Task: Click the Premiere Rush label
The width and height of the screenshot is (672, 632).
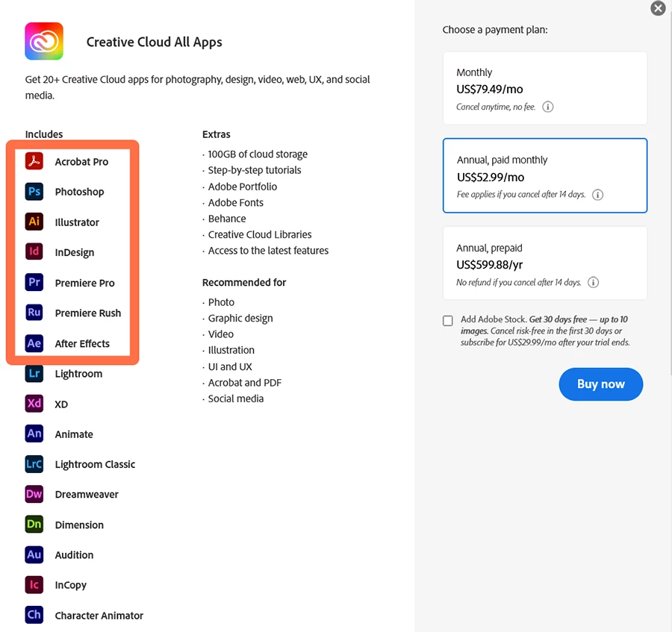Action: (x=88, y=313)
